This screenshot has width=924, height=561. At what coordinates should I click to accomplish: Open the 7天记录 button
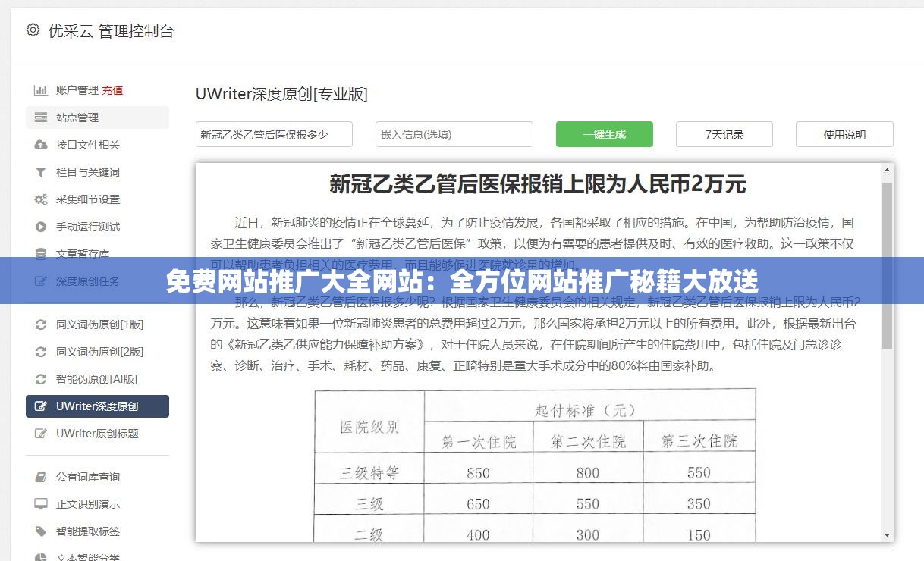pos(724,134)
